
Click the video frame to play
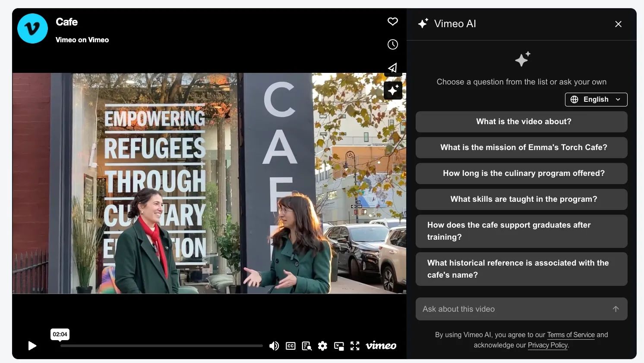pos(209,183)
